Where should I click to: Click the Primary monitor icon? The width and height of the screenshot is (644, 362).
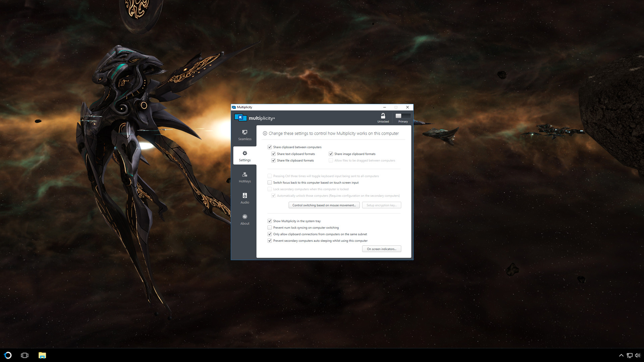tap(402, 116)
